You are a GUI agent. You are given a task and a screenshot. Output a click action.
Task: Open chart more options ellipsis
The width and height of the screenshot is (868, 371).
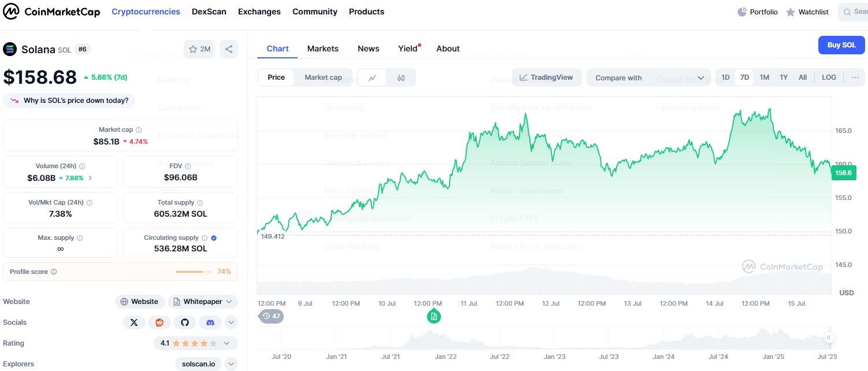tap(855, 77)
